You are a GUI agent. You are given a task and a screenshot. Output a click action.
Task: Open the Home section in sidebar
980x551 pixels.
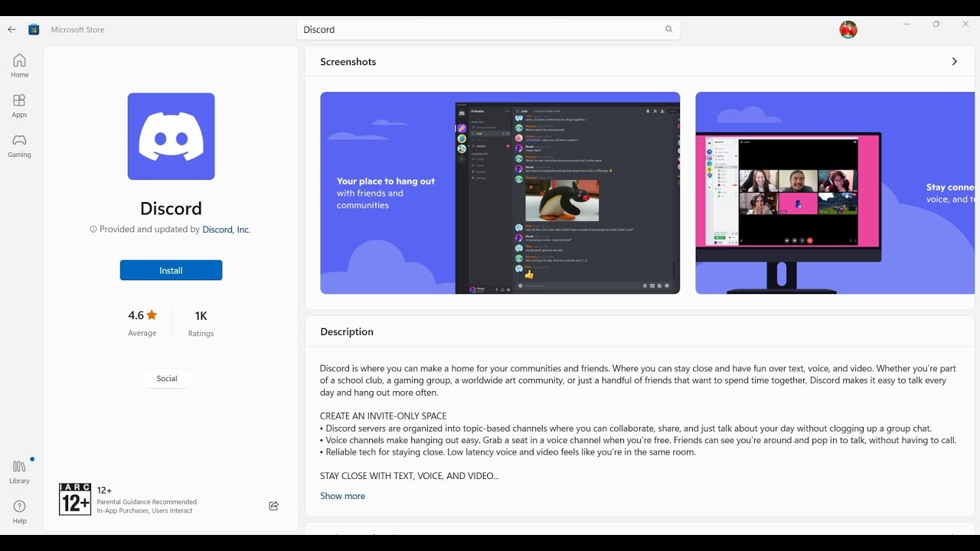click(19, 66)
